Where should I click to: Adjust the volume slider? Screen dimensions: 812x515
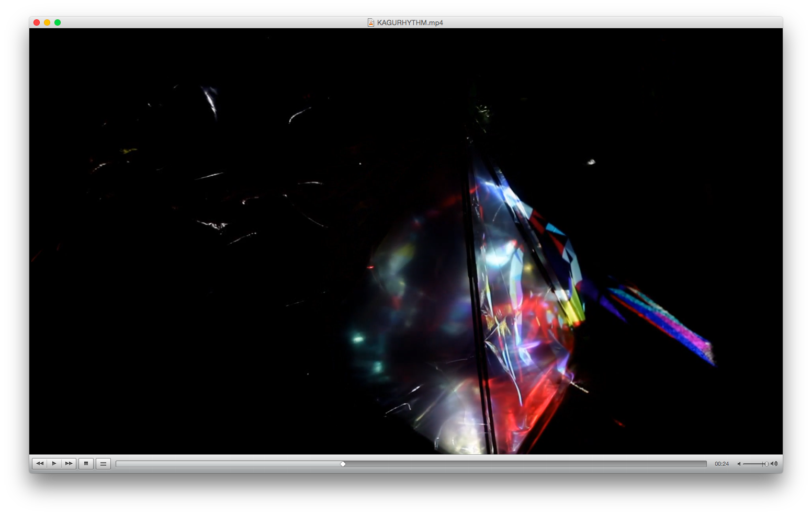(755, 464)
